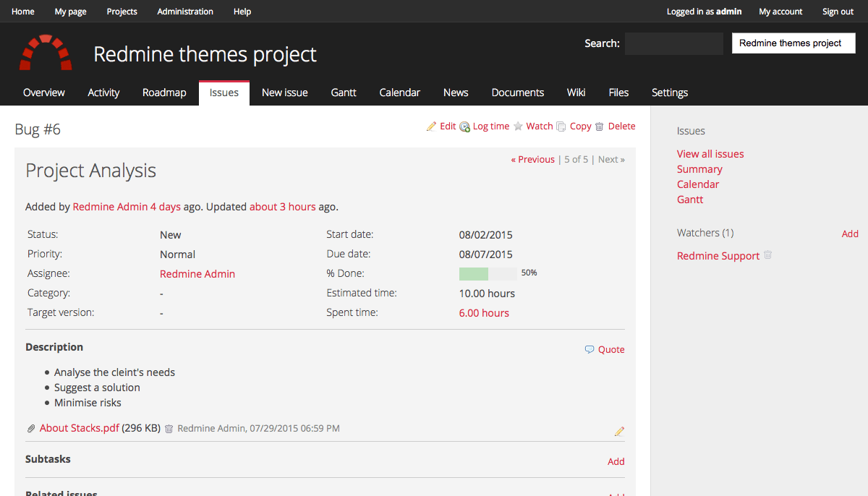Go to the Previous issue
The height and width of the screenshot is (496, 868).
point(533,160)
